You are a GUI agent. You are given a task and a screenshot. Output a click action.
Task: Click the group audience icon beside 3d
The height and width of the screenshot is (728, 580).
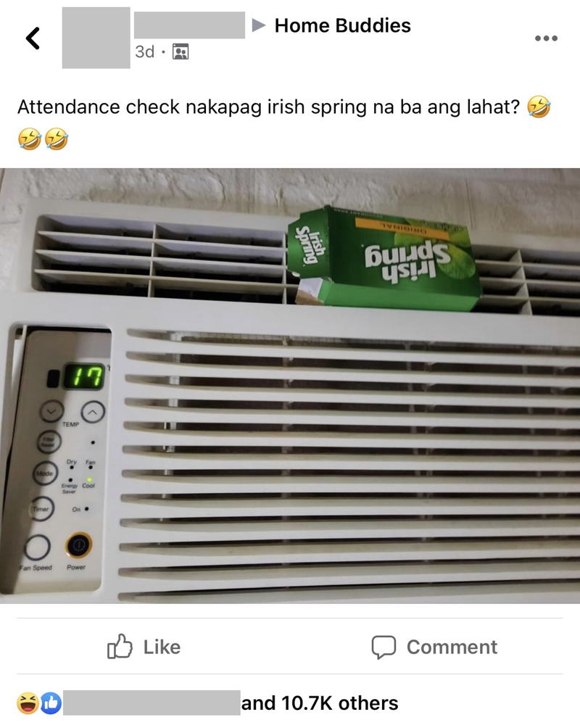point(181,51)
